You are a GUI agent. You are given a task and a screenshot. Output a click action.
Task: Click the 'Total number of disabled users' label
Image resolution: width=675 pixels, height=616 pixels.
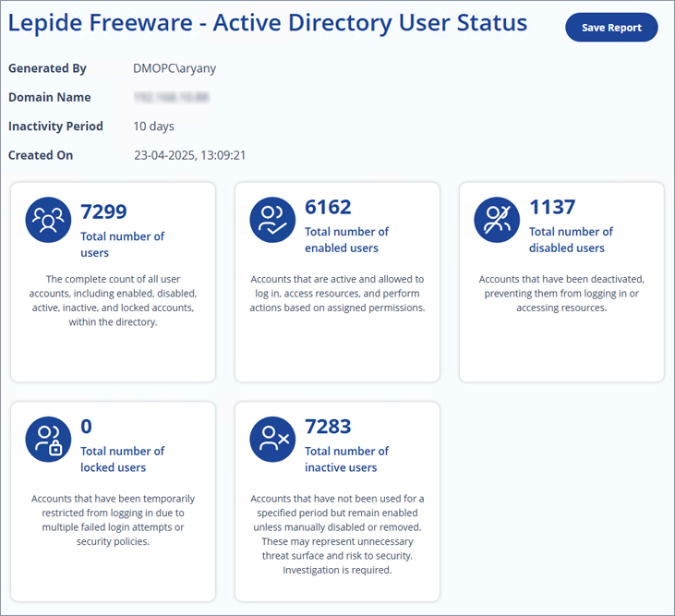tap(571, 240)
